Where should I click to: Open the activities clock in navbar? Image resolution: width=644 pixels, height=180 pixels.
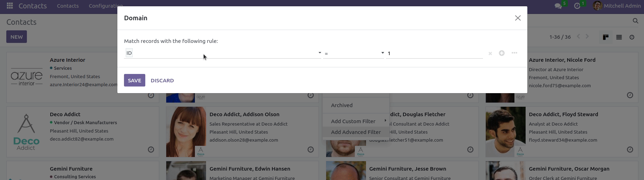pos(577,6)
